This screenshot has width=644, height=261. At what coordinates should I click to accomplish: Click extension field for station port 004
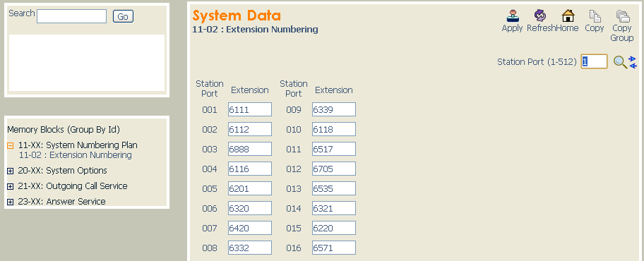250,169
